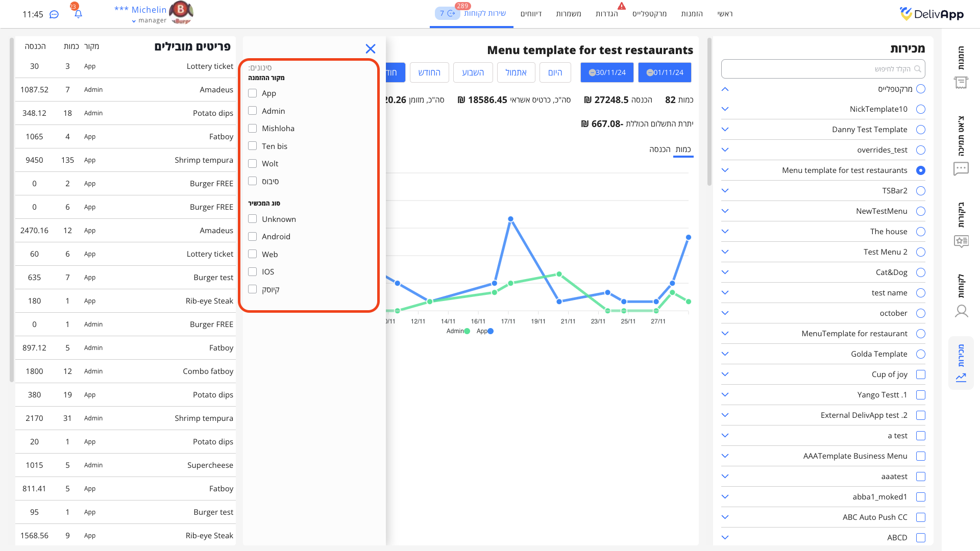Open support chat icon in right sidebar
Screen dimensions: 980x551
(x=961, y=168)
